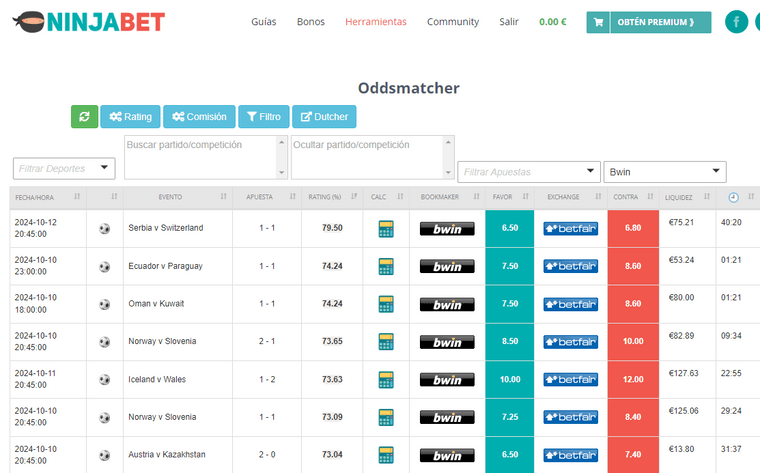The height and width of the screenshot is (473, 760).
Task: Click betfair logo in Iceland v Wales row
Action: click(570, 379)
